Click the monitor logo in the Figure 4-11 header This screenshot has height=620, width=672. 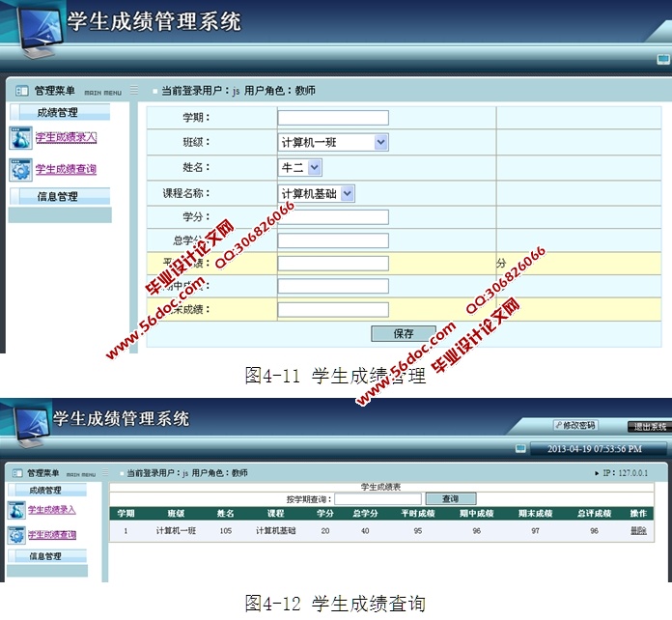(41, 31)
